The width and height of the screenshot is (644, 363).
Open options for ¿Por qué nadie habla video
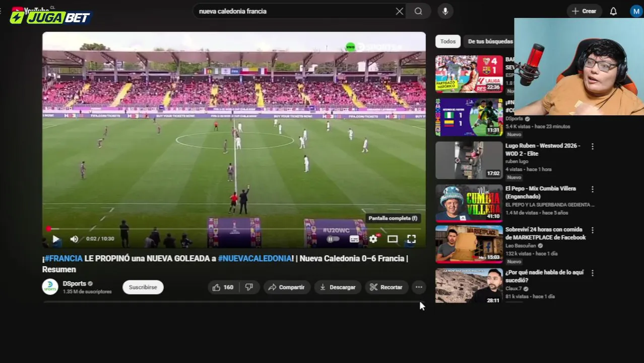point(593,273)
